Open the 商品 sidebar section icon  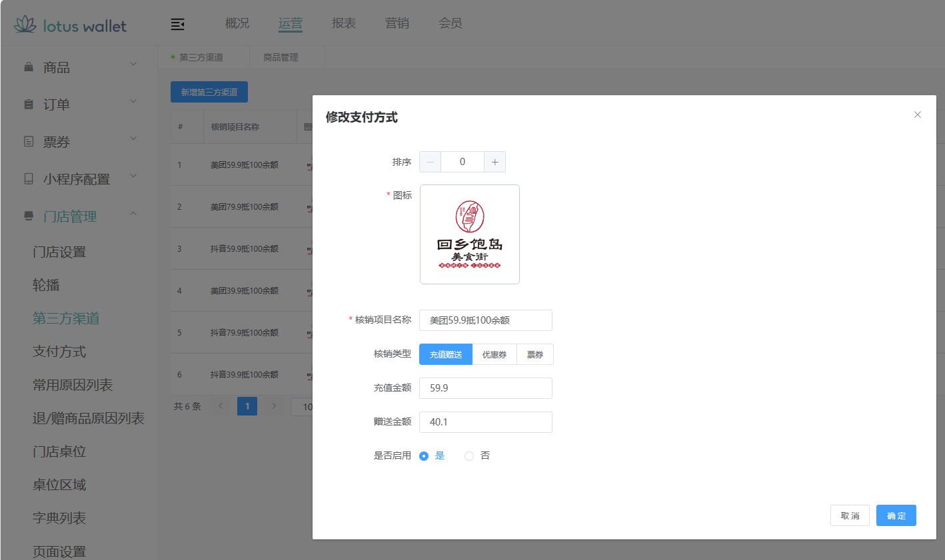click(x=27, y=67)
